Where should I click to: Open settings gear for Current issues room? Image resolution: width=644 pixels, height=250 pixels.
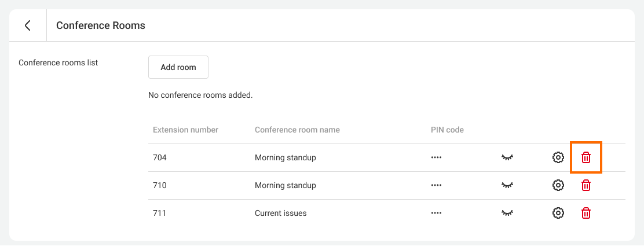[x=558, y=213]
